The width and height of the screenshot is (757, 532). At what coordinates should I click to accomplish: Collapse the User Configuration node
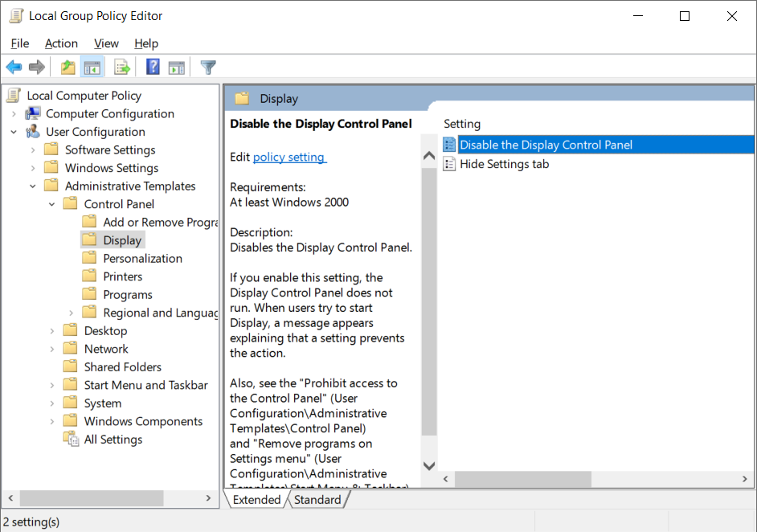point(14,132)
